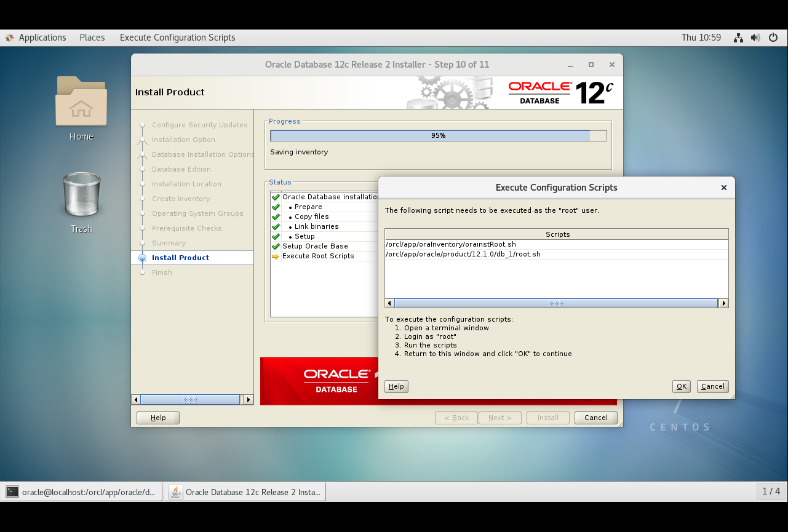
Task: Maximize the Oracle installer window
Action: [x=591, y=64]
